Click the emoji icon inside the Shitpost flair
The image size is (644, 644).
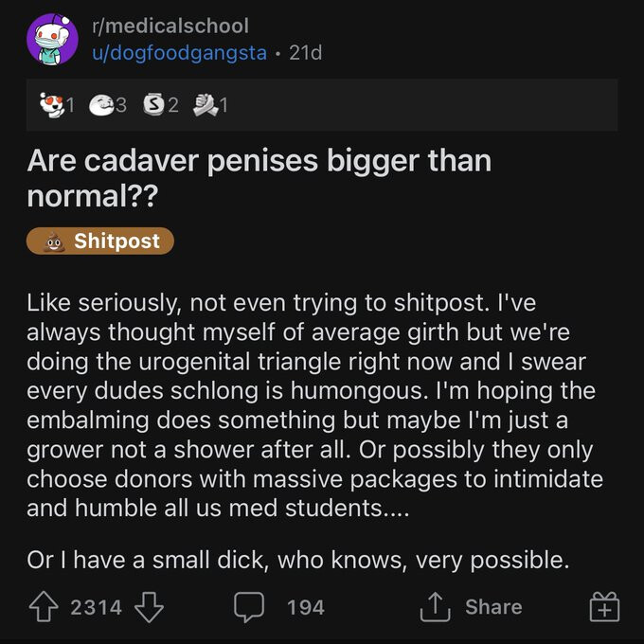[x=52, y=241]
